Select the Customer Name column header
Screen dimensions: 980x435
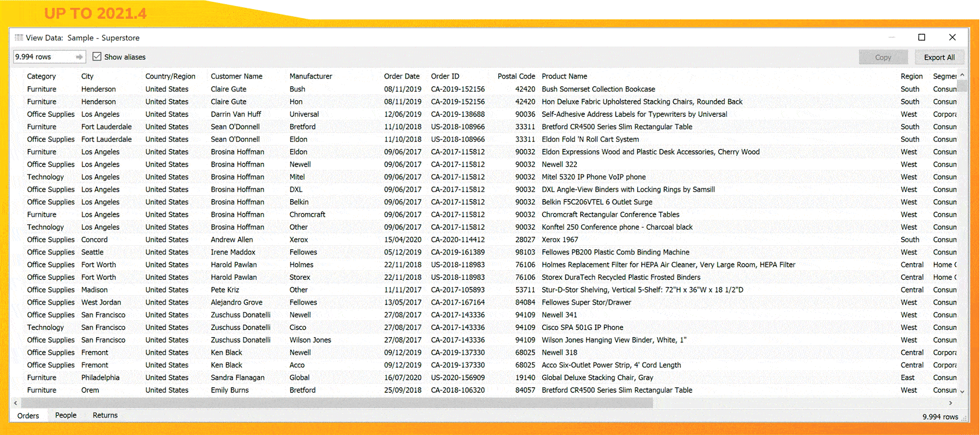[236, 77]
